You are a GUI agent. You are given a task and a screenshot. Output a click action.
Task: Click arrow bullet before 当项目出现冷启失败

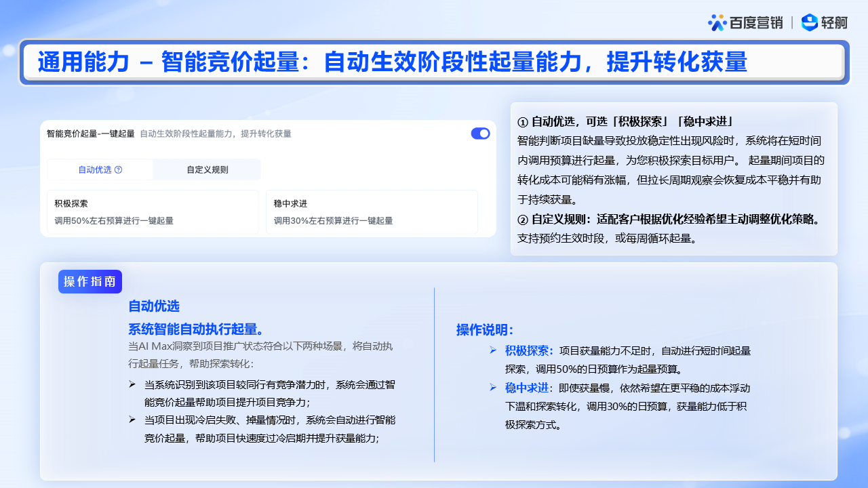pyautogui.click(x=132, y=420)
